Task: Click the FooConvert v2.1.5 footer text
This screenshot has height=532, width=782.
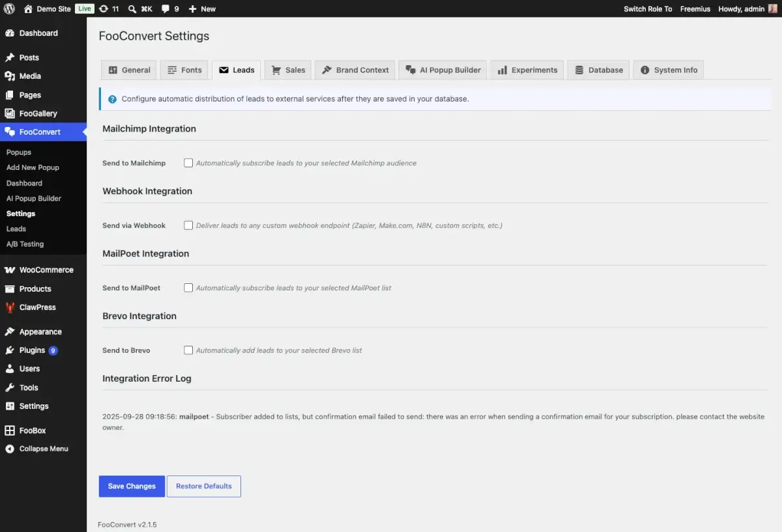Action: [x=127, y=524]
